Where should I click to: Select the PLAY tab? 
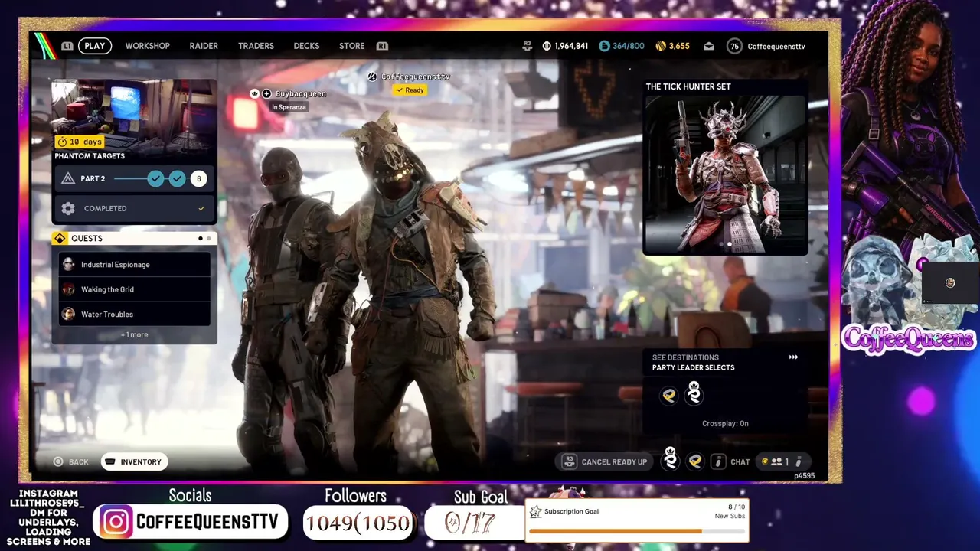(95, 46)
